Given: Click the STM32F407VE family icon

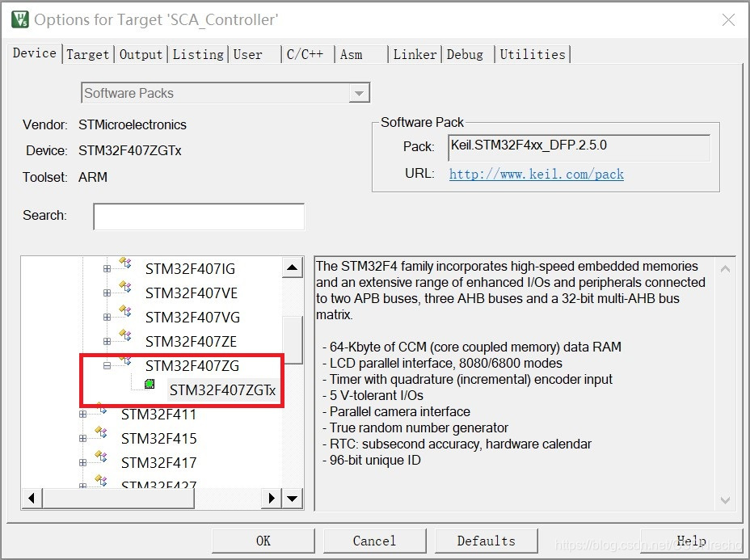Looking at the screenshot, I should pos(125,286).
